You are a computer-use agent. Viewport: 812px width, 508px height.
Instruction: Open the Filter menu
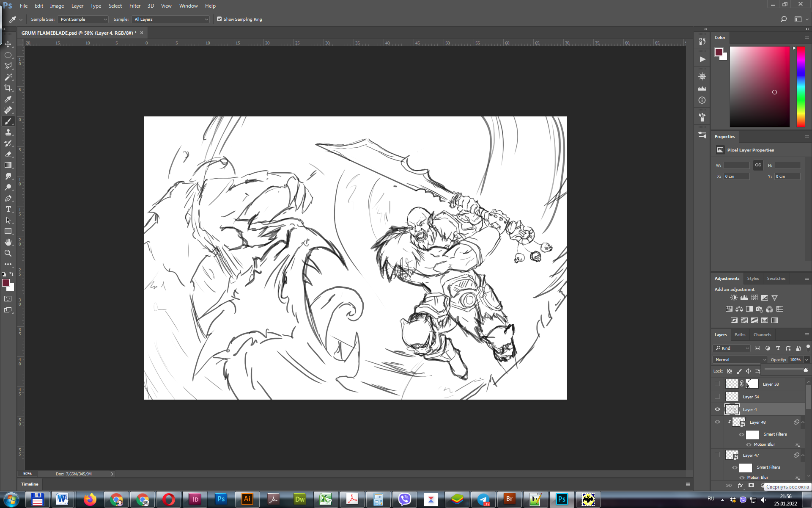click(135, 6)
